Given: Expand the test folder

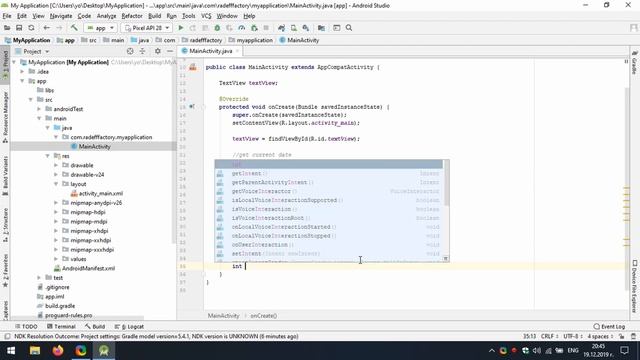Looking at the screenshot, I should click(x=39, y=278).
